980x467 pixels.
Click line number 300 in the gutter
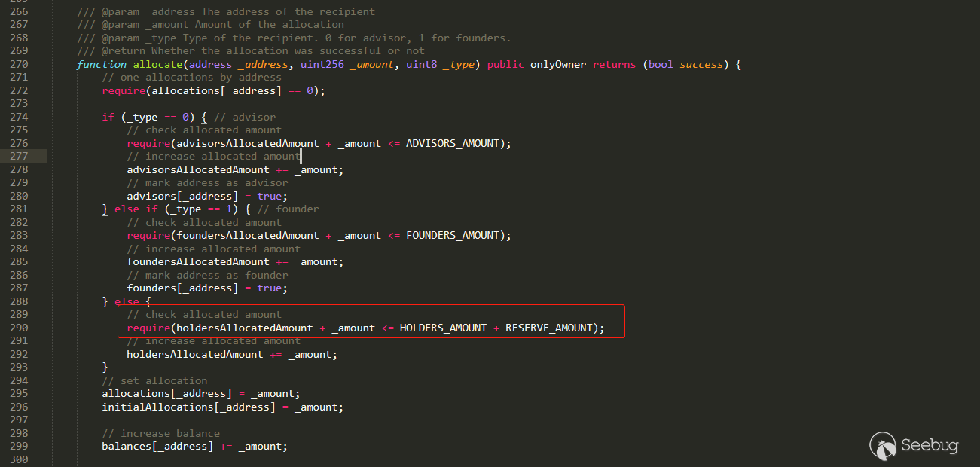(19, 459)
